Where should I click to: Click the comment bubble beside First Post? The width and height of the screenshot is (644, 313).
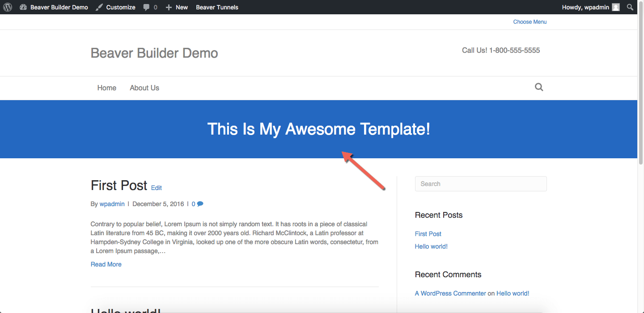[200, 204]
